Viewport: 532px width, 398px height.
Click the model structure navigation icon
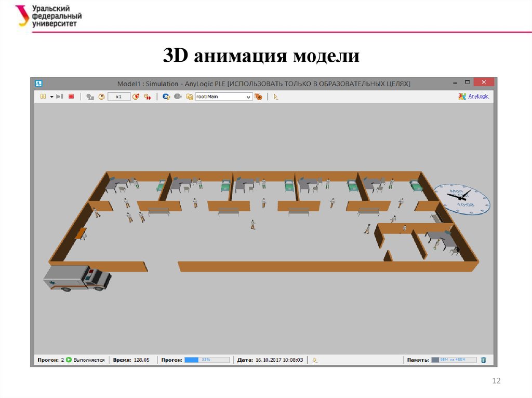[189, 97]
